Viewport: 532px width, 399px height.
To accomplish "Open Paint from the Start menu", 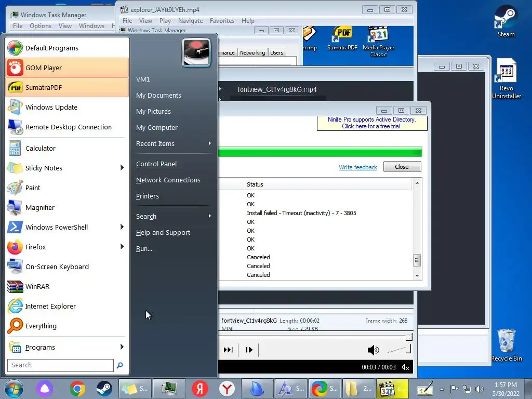I will pos(67,188).
